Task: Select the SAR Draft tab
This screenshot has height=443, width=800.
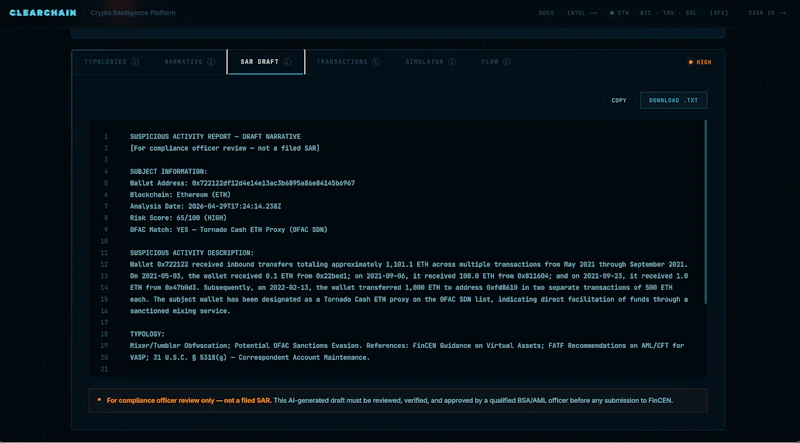Action: pos(266,62)
